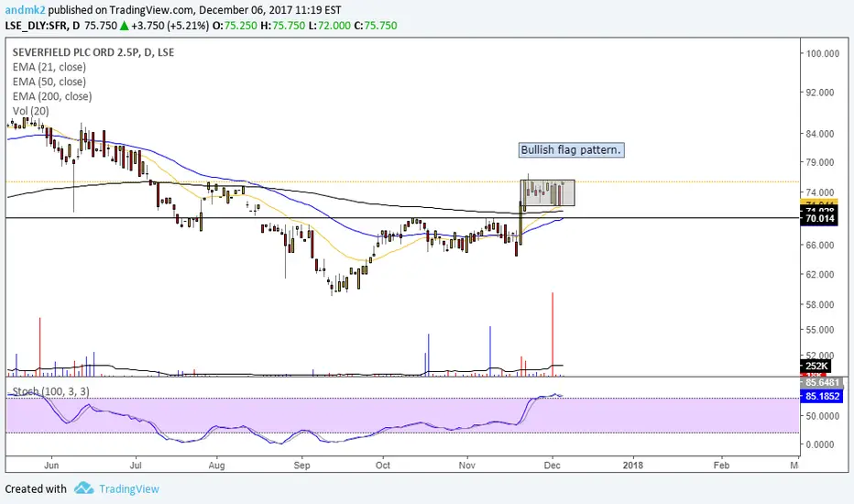Click the Jun label on time axis
Viewport: 854px width, 504px height.
(x=51, y=466)
